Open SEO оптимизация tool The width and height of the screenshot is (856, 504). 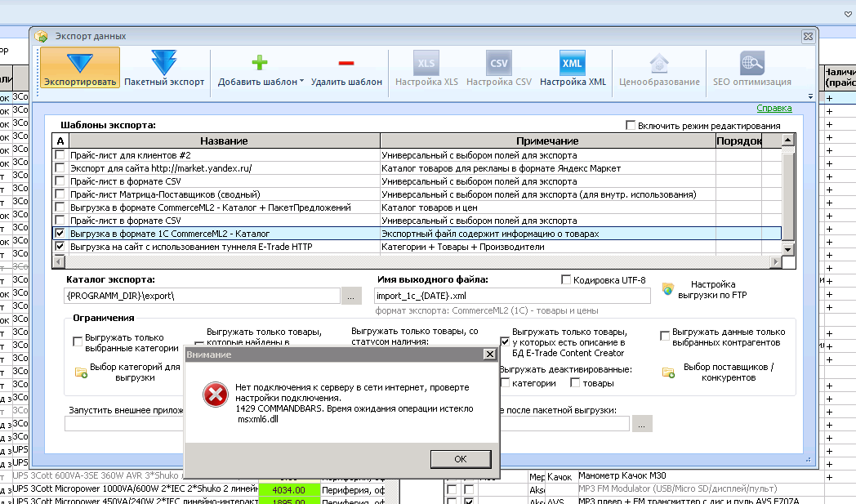(751, 68)
